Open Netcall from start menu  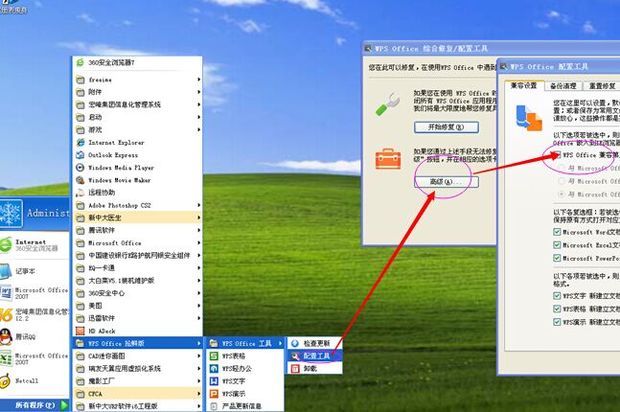coord(34,381)
